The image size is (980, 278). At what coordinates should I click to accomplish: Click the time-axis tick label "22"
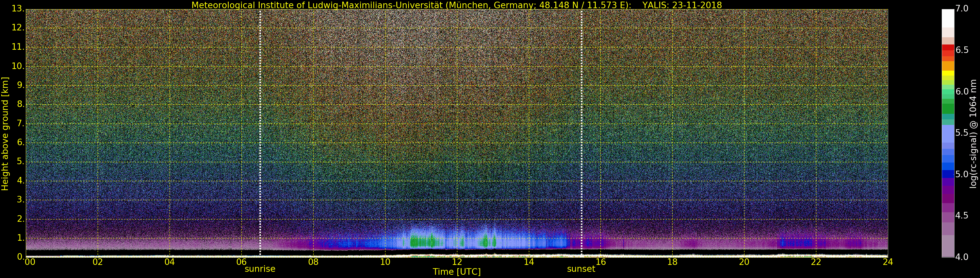tap(816, 262)
